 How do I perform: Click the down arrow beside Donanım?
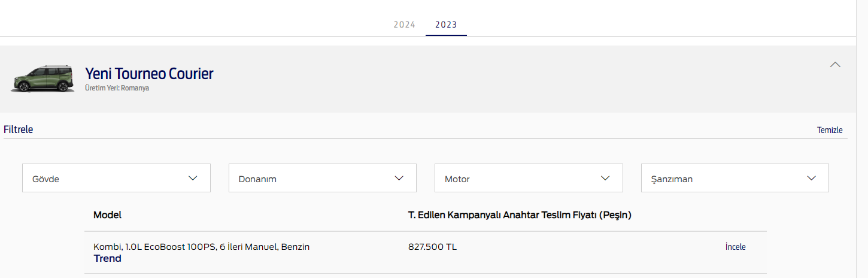pos(399,178)
